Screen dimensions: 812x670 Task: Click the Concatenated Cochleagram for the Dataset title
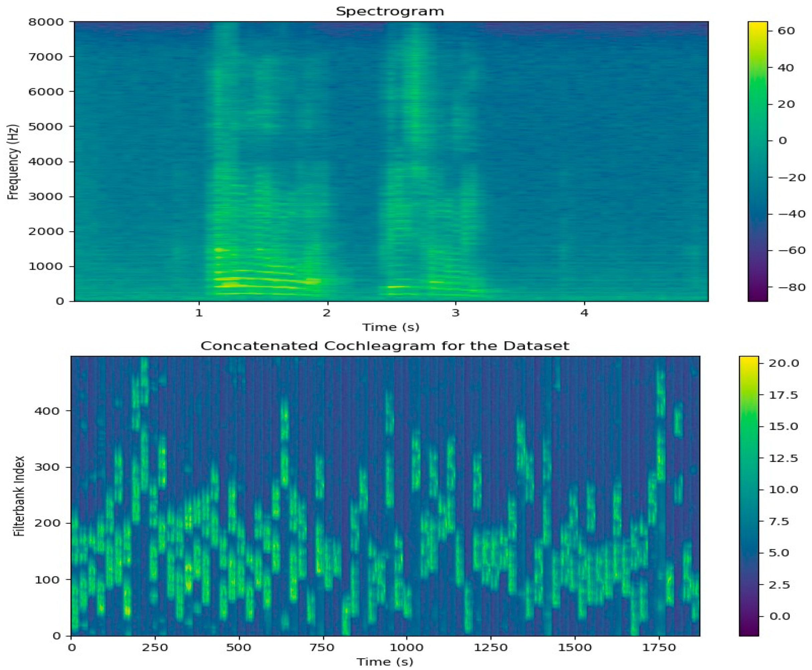(385, 346)
